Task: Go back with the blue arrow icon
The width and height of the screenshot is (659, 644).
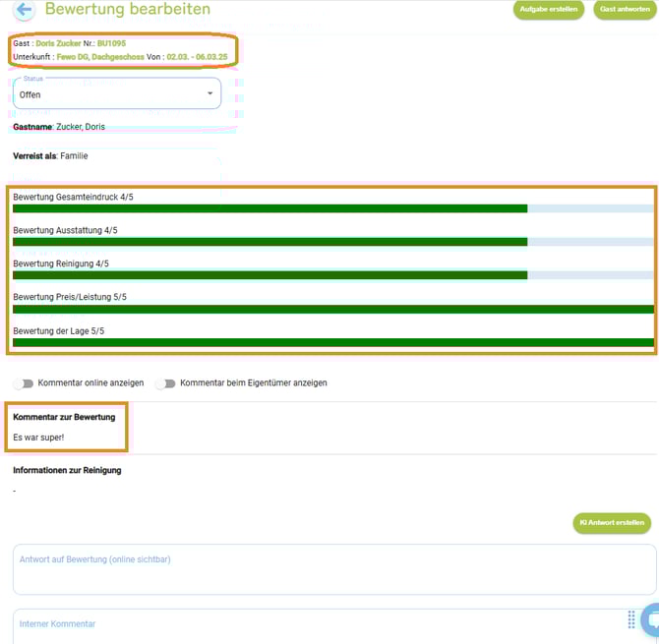Action: tap(24, 9)
